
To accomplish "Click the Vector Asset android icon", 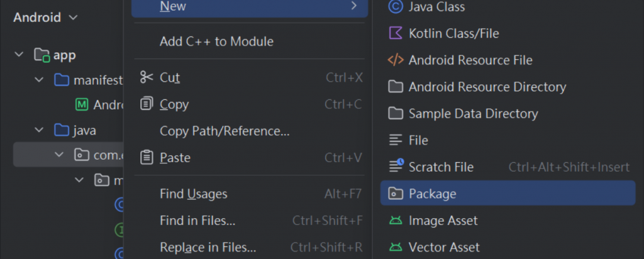I will coord(396,247).
